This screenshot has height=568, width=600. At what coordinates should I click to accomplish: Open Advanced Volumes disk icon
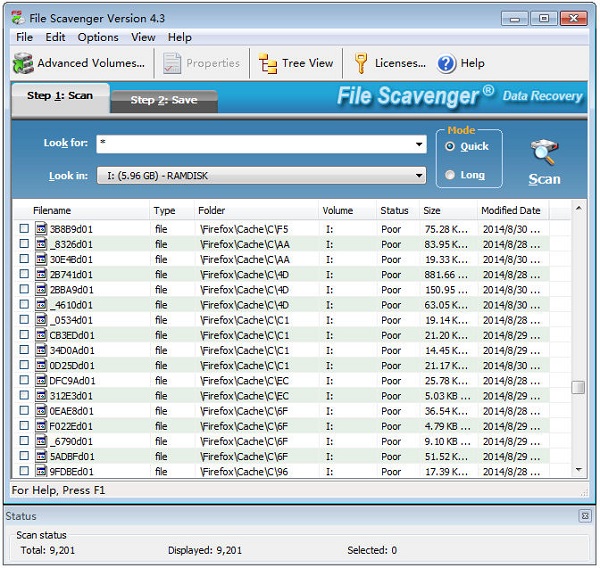[23, 63]
